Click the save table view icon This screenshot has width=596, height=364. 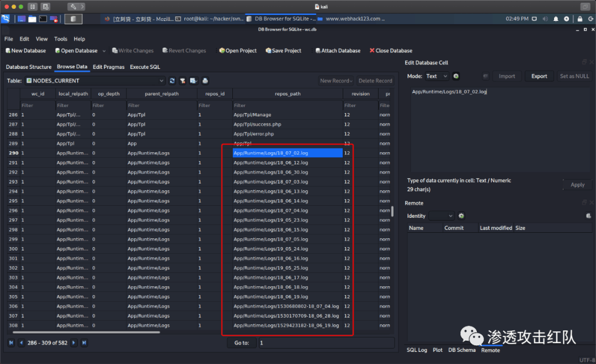coord(194,81)
